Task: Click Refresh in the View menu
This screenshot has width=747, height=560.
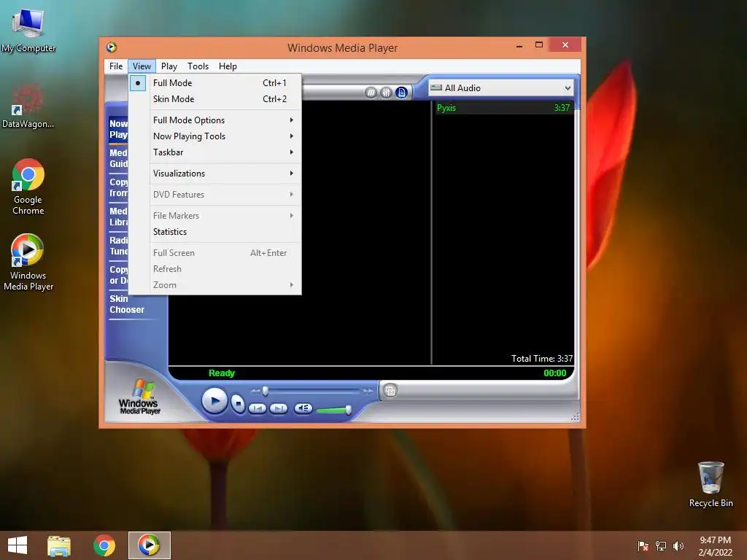Action: tap(215, 268)
